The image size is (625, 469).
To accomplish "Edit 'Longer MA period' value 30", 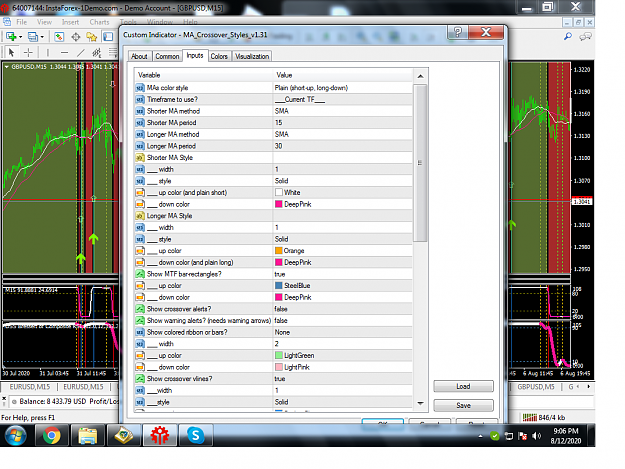I will pyautogui.click(x=342, y=146).
